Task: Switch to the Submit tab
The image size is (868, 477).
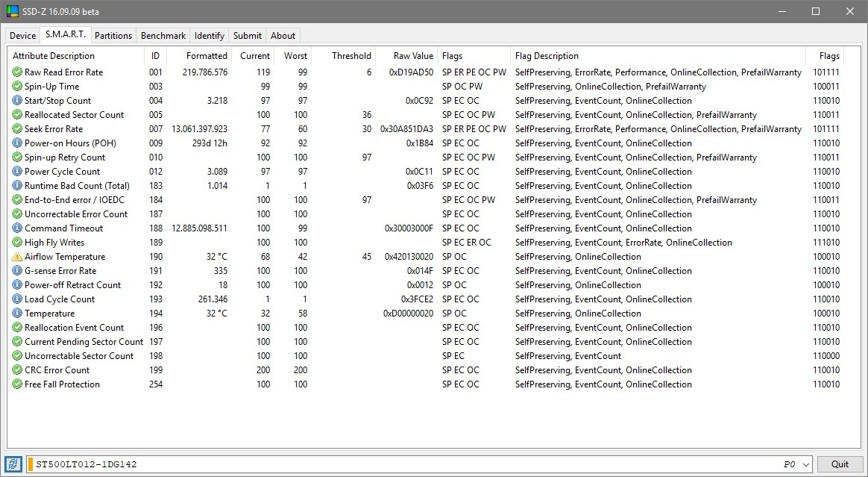Action: (x=248, y=35)
